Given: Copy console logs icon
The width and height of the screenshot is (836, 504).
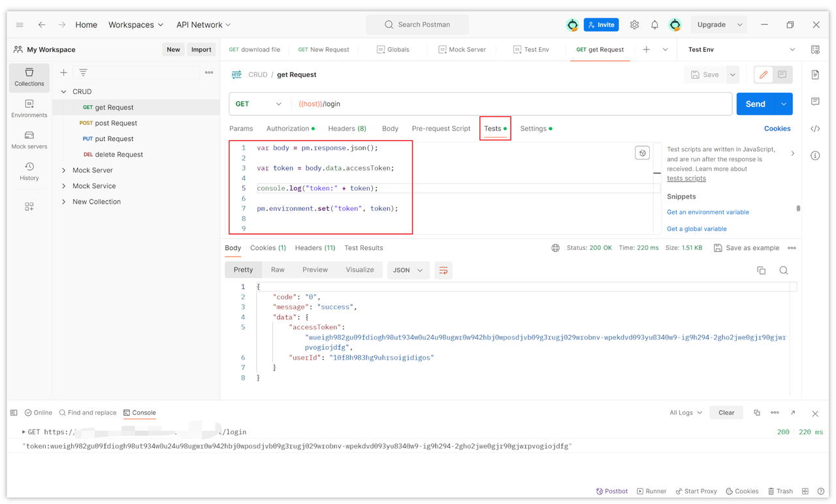Looking at the screenshot, I should [756, 413].
